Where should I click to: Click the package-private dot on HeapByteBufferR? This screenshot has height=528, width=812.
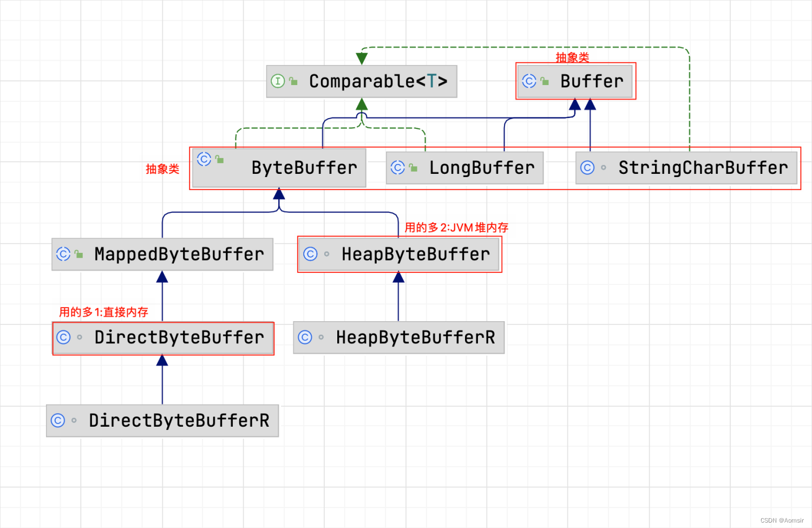click(321, 337)
